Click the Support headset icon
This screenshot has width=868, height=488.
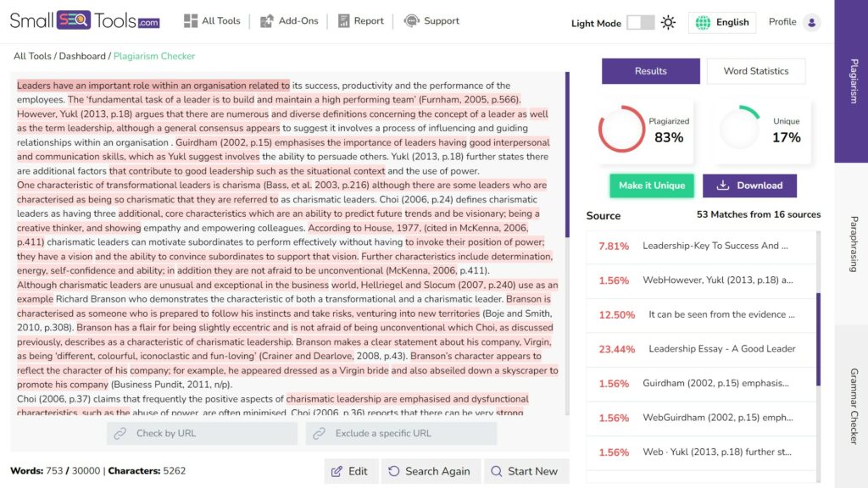411,20
